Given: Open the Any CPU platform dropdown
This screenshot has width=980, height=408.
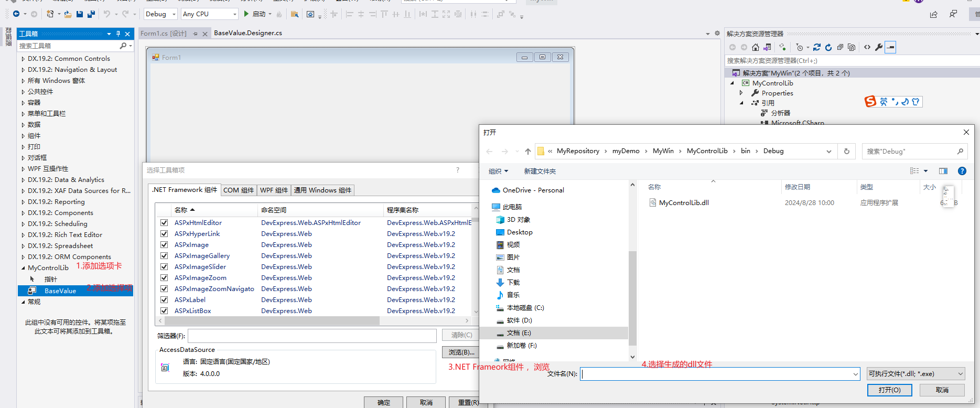Looking at the screenshot, I should pyautogui.click(x=209, y=14).
